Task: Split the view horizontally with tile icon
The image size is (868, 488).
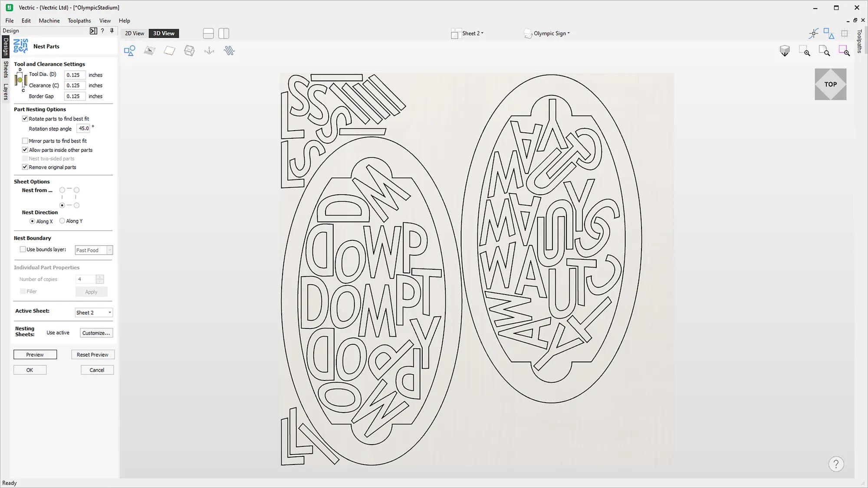Action: click(x=208, y=33)
